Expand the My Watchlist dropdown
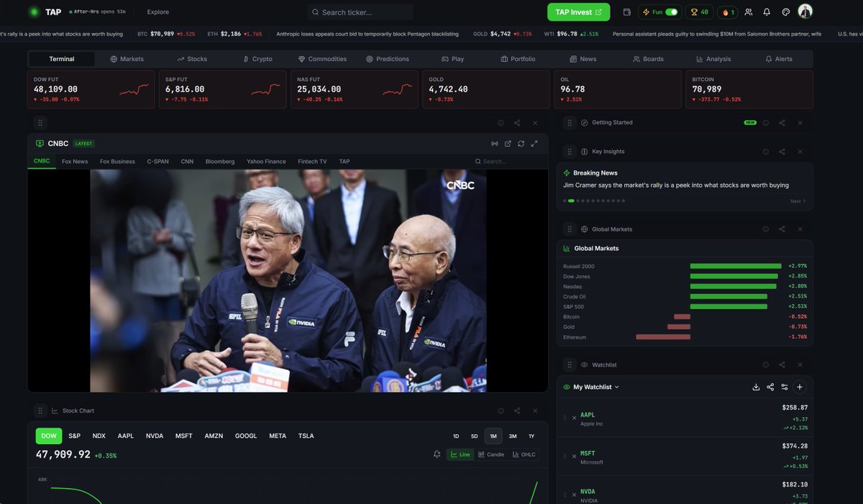The height and width of the screenshot is (504, 863). point(591,387)
